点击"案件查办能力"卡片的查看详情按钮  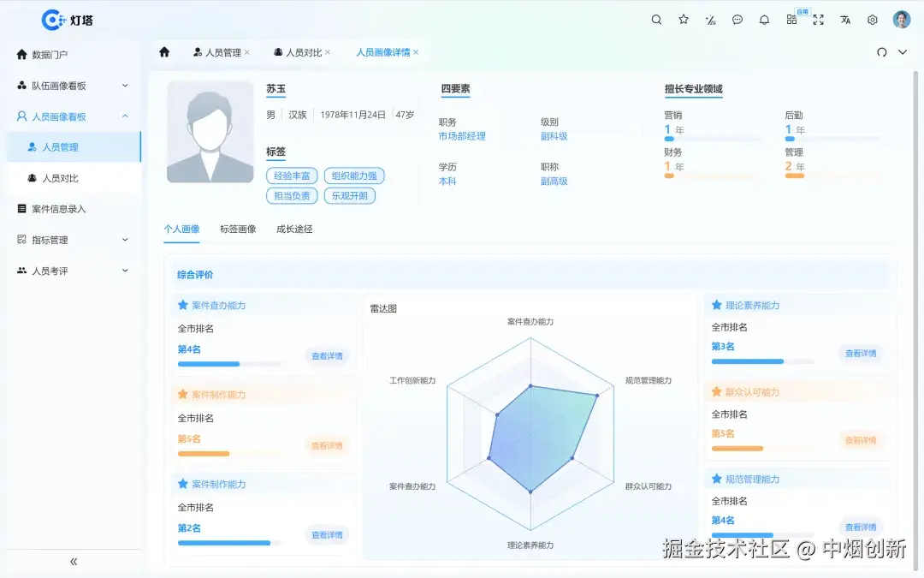327,355
